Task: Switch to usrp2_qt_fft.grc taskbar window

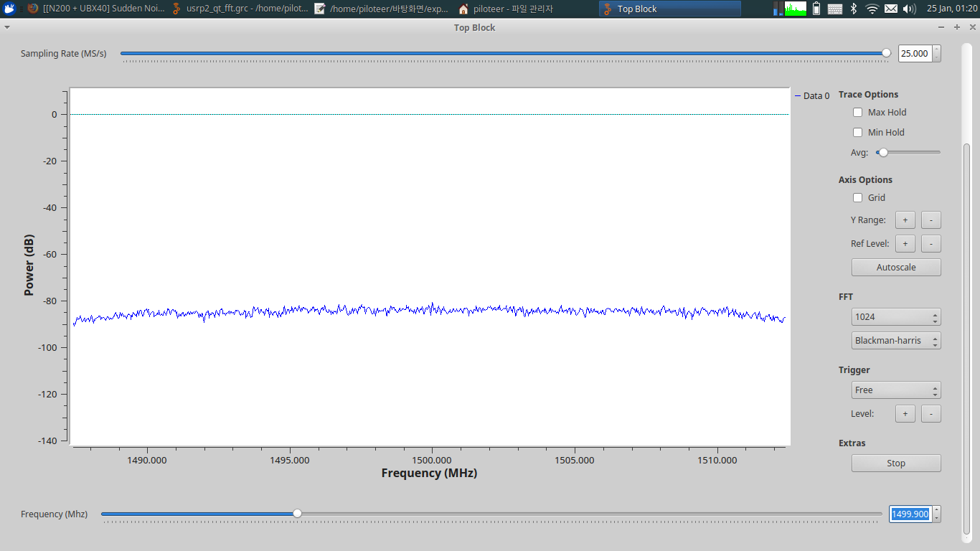Action: point(240,9)
